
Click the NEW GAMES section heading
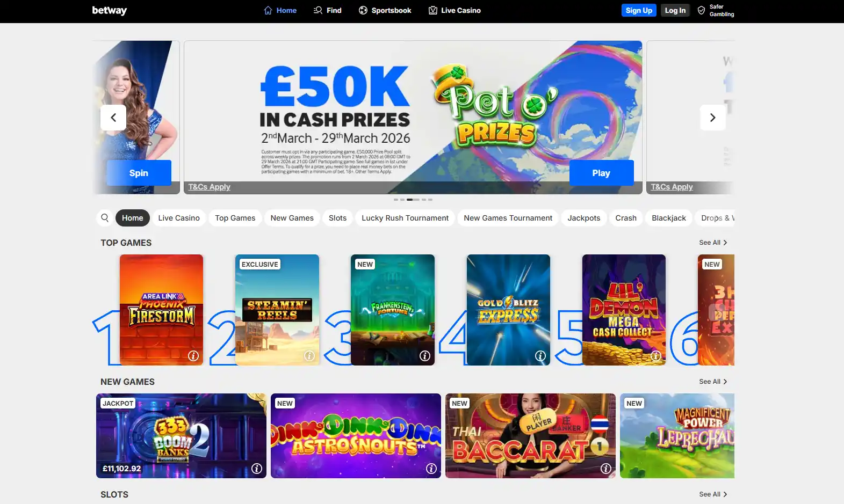127,382
